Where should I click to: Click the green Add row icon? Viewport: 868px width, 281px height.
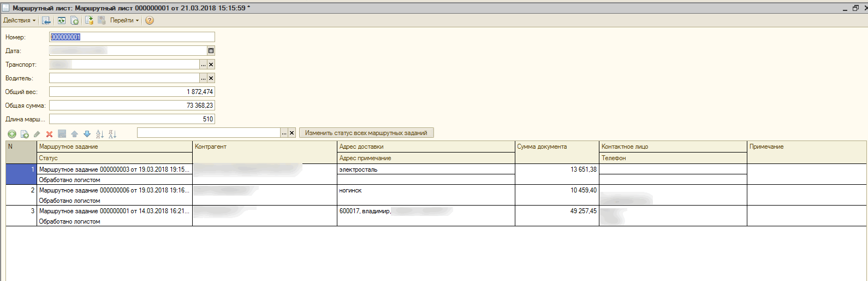point(12,134)
